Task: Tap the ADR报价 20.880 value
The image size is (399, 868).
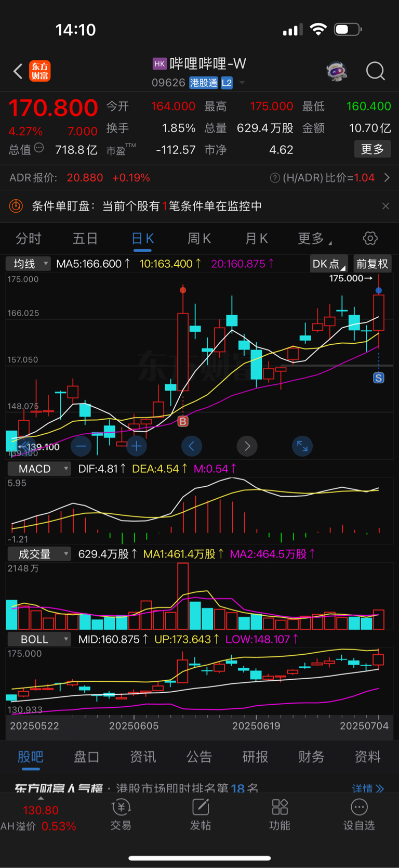Action: tap(85, 178)
